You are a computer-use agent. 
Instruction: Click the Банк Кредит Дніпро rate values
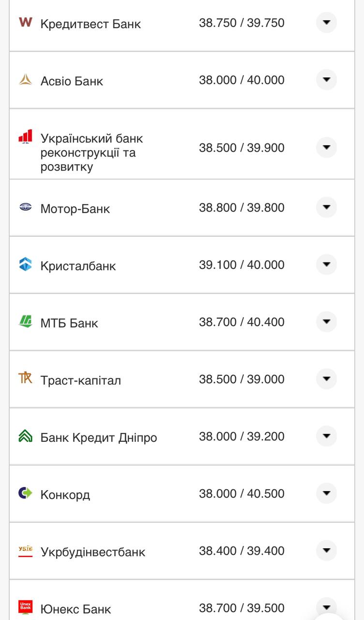pyautogui.click(x=242, y=436)
